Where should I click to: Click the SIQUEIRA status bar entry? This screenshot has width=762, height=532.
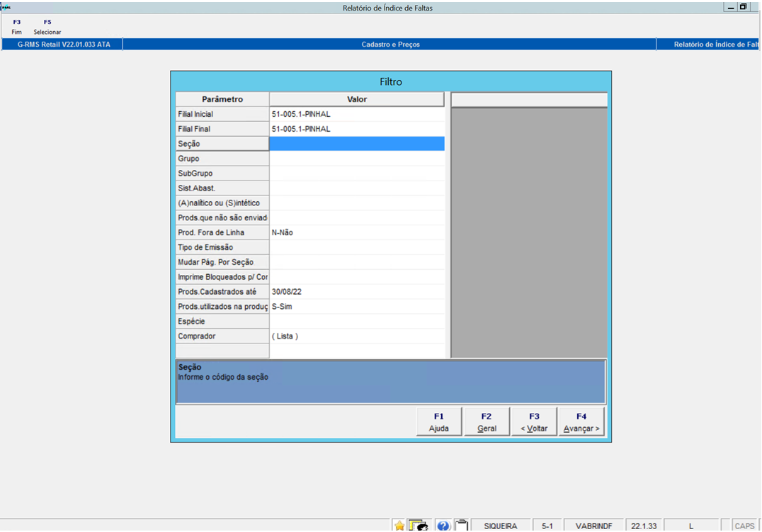click(x=501, y=526)
